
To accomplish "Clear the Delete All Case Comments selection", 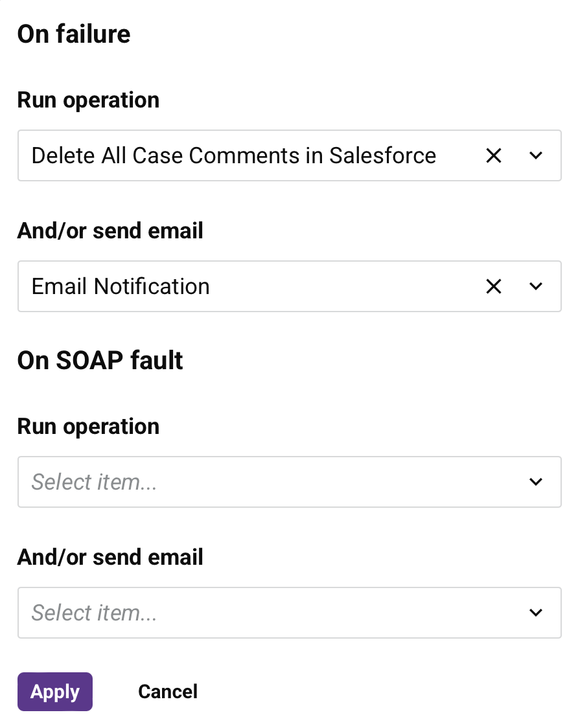I will point(494,155).
